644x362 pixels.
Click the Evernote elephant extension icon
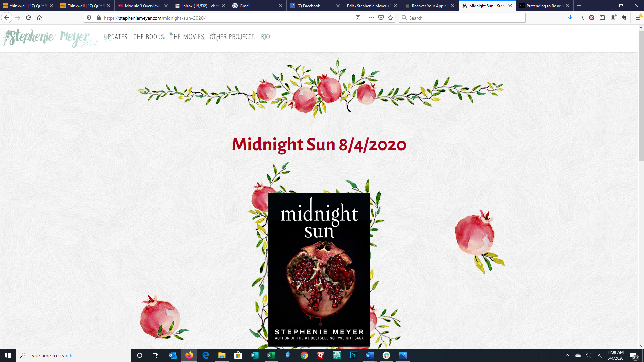pos(624,18)
